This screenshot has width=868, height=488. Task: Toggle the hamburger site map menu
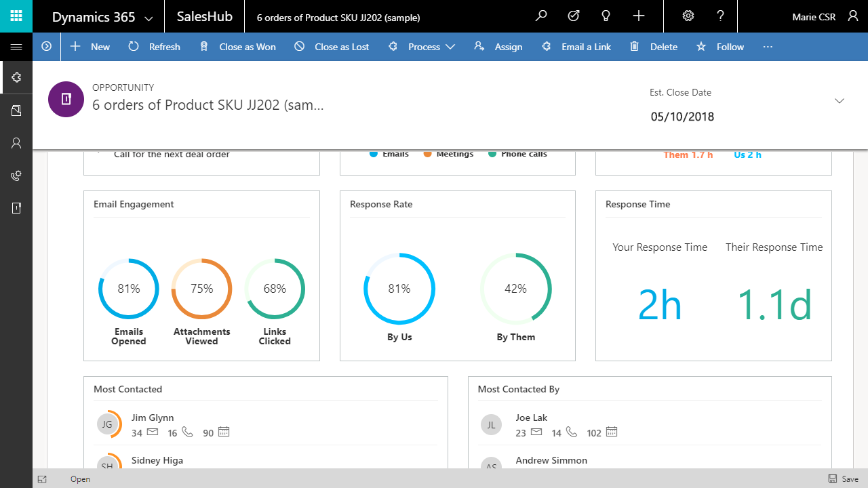coord(16,47)
